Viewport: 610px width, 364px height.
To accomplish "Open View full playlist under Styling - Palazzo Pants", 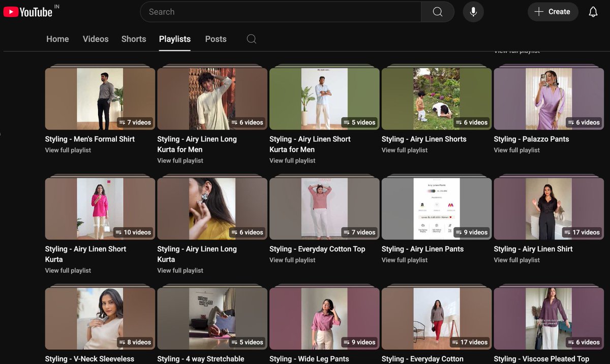I will 516,150.
